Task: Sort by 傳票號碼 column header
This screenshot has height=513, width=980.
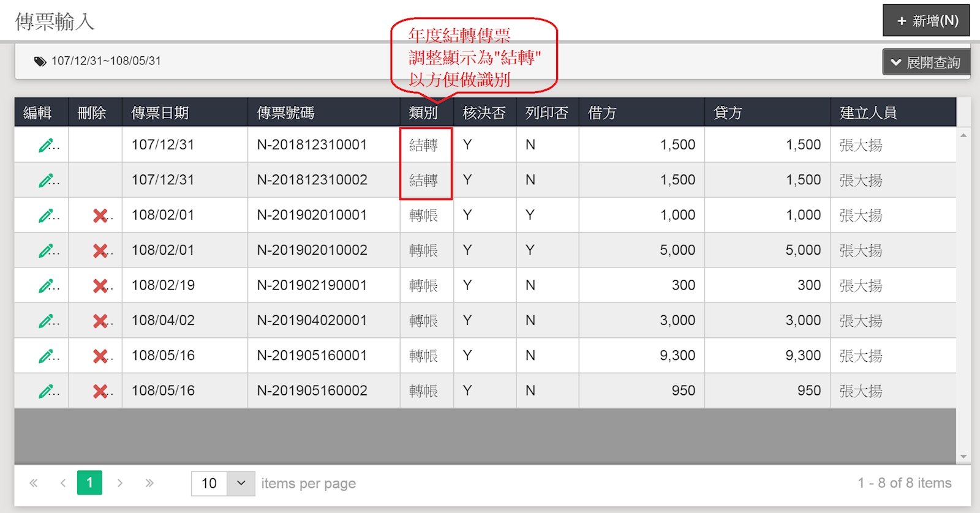Action: (285, 113)
